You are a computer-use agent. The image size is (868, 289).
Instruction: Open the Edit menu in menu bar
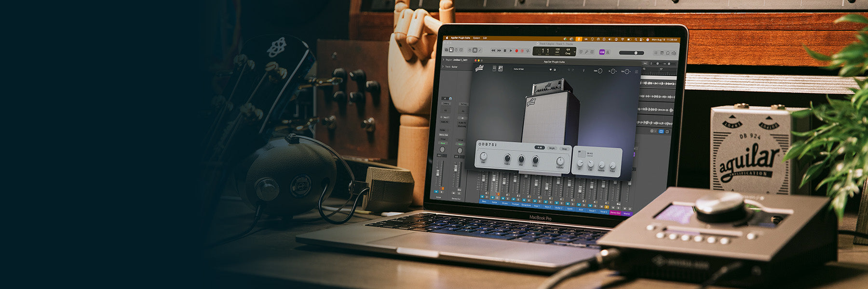[485, 38]
